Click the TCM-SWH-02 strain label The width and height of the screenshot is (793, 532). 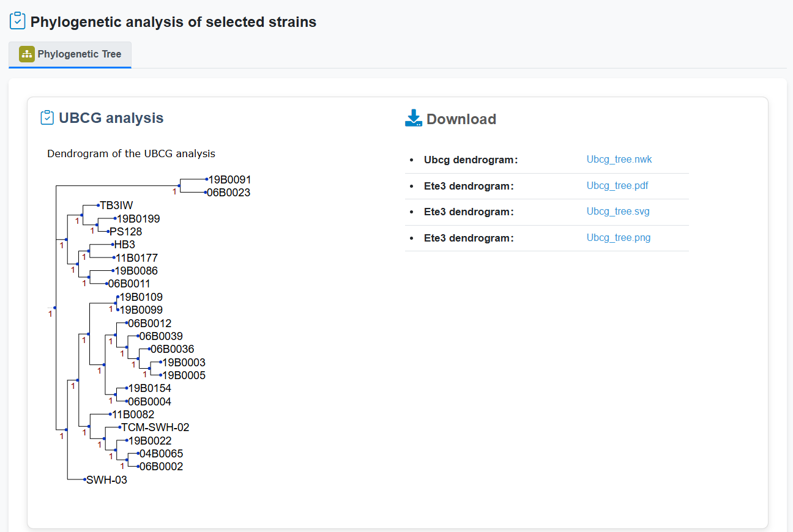(x=155, y=427)
